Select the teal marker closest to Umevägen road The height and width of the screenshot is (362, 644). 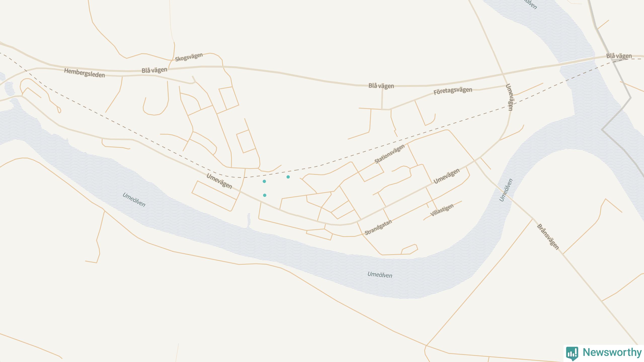click(x=265, y=195)
